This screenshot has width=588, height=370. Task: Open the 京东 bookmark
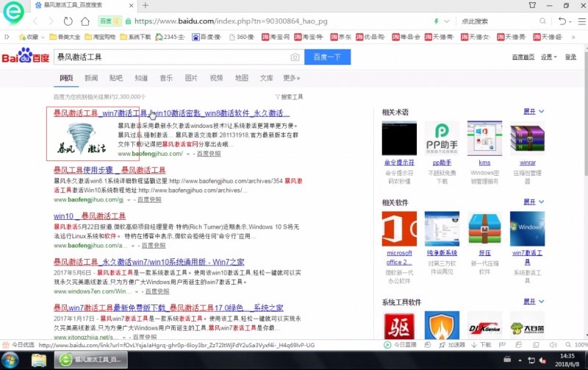pyautogui.click(x=341, y=37)
